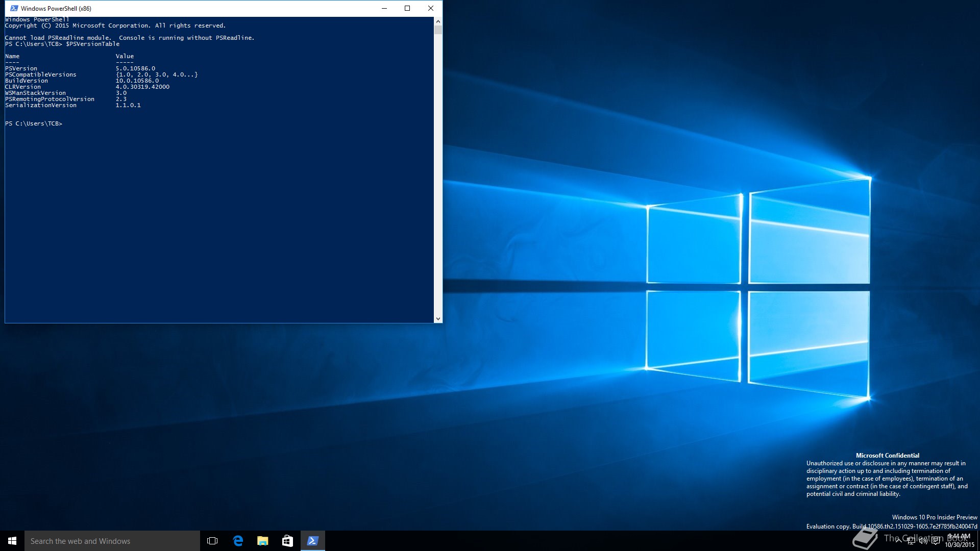The width and height of the screenshot is (980, 551).
Task: Click the Copyright (C) 2015 Microsoft line
Action: click(115, 26)
